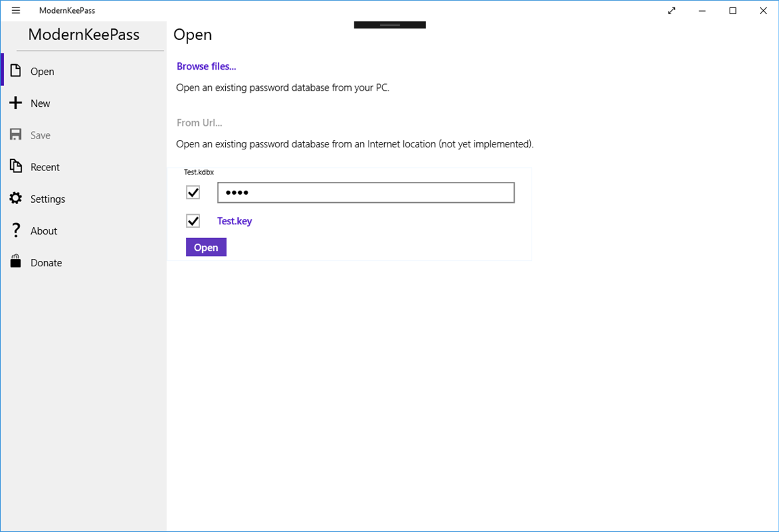
Task: Select the Recent files icon
Action: [x=15, y=166]
